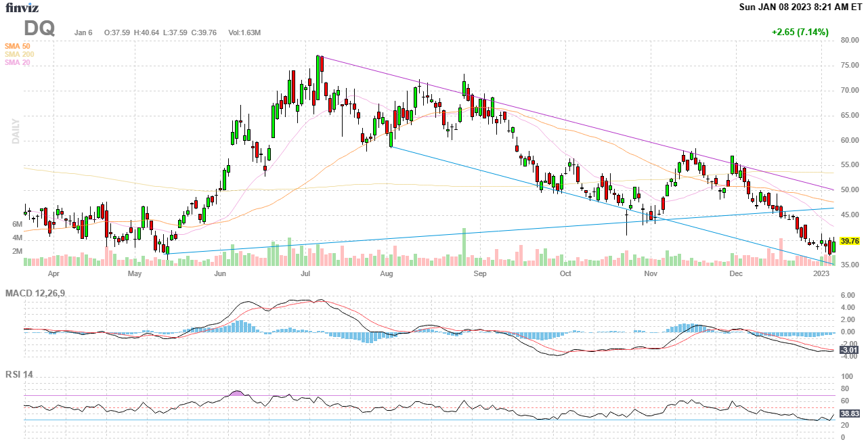Click the 80.00 price axis label

pos(850,40)
